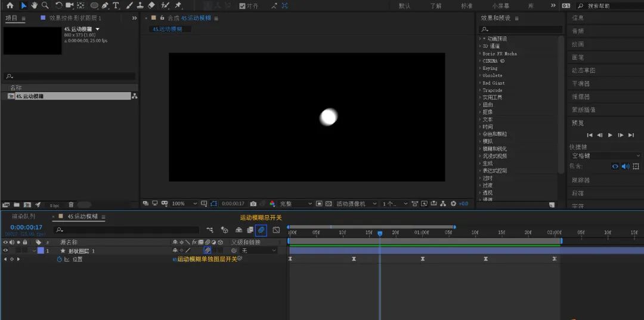Screen dimensions: 644x320
Task: Open composition mini-flowchart in timeline
Action: 210,230
